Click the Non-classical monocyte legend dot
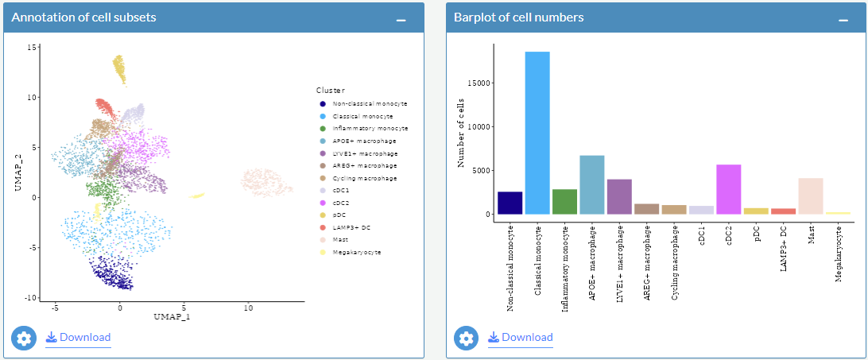Viewport: 868px width, 360px height. (x=322, y=104)
